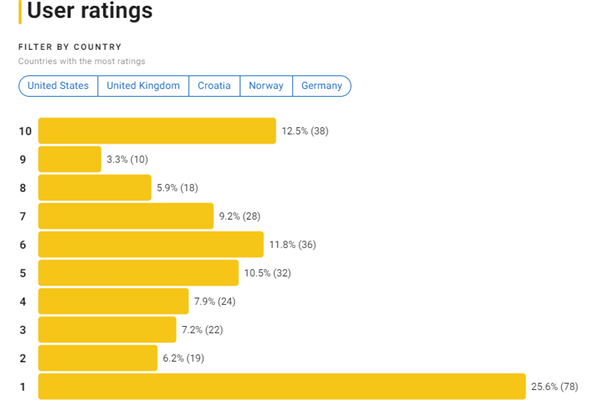Viewport: 600px width, 409px height.
Task: Click the rating 2 bar
Action: coord(98,358)
